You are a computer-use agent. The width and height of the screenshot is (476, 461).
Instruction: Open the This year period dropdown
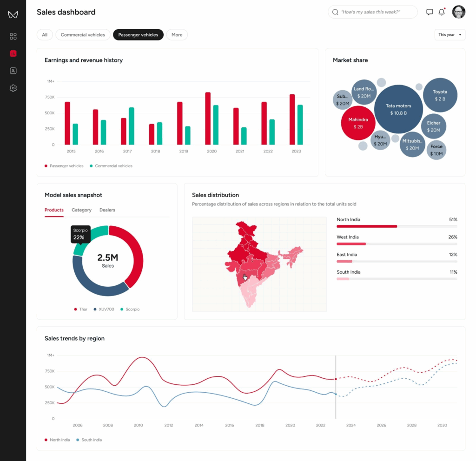pos(450,35)
